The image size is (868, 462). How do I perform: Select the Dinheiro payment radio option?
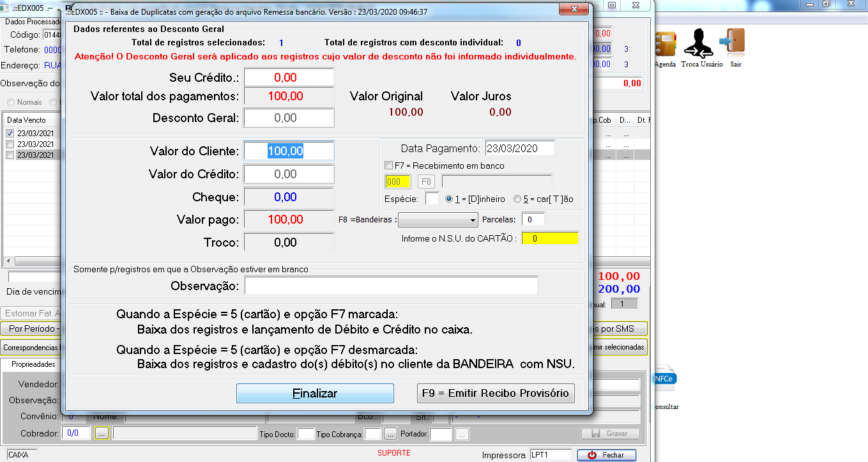(449, 199)
